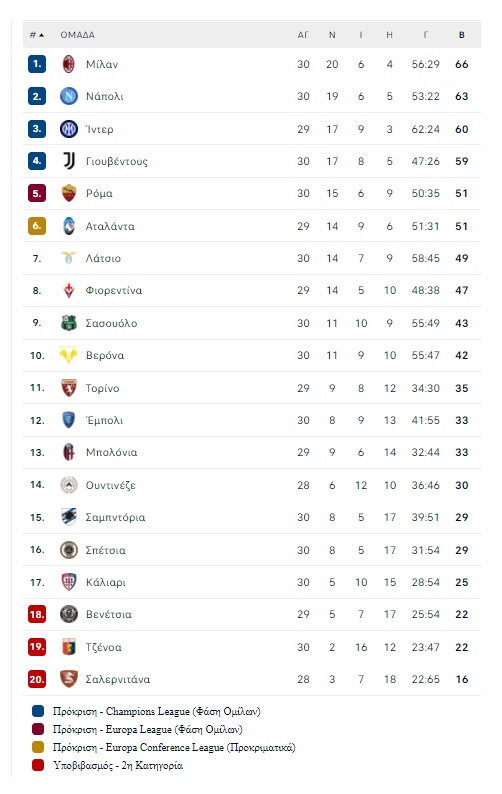Sort standings by Β points column header
The image size is (502, 794).
point(461,35)
